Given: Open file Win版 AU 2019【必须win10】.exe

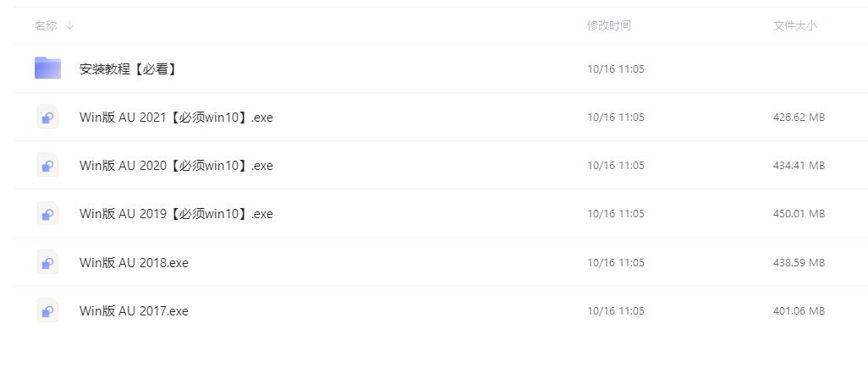Looking at the screenshot, I should click(176, 214).
